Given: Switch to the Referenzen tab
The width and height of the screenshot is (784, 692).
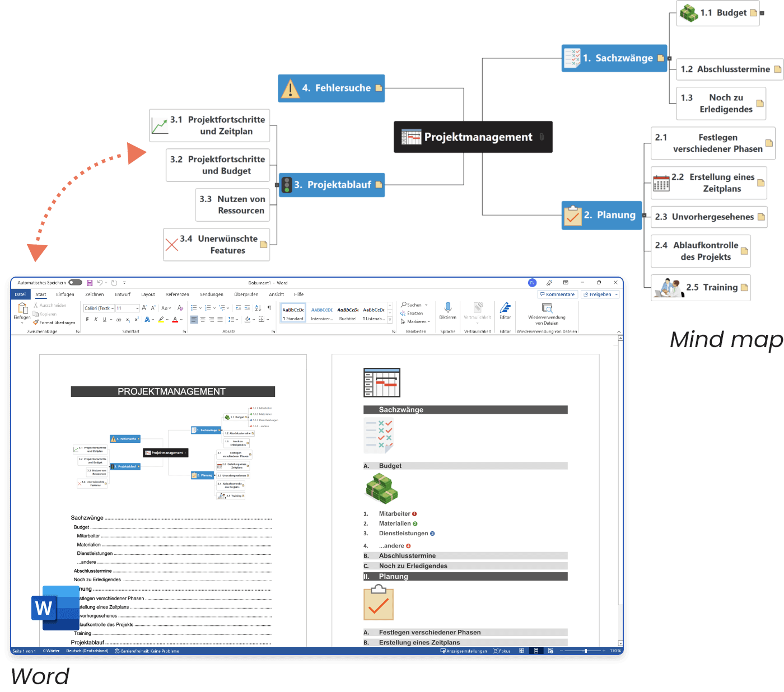Looking at the screenshot, I should (x=177, y=294).
